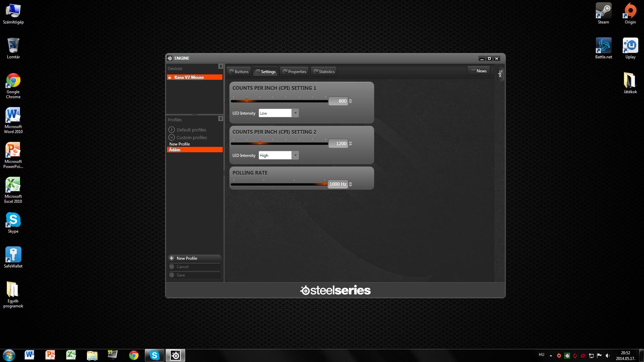This screenshot has width=644, height=362.
Task: Open LED Intensity dropdown for CPI Setting 1
Action: (295, 113)
